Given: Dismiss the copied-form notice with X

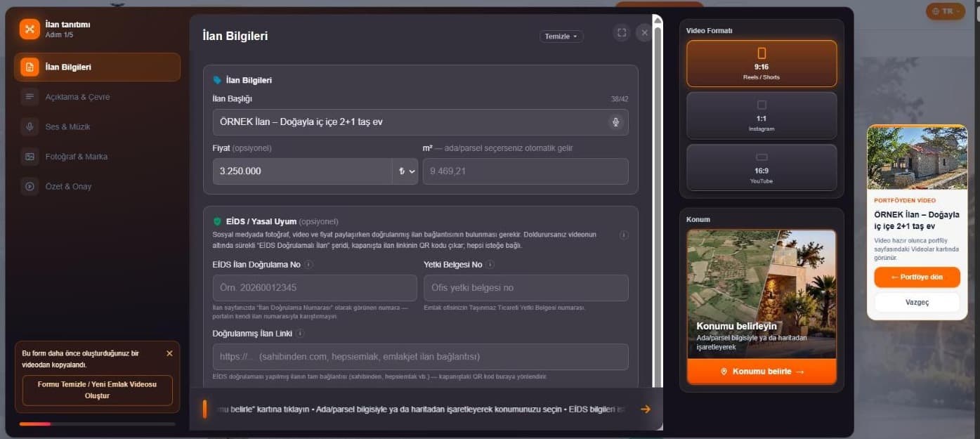Looking at the screenshot, I should pos(169,353).
